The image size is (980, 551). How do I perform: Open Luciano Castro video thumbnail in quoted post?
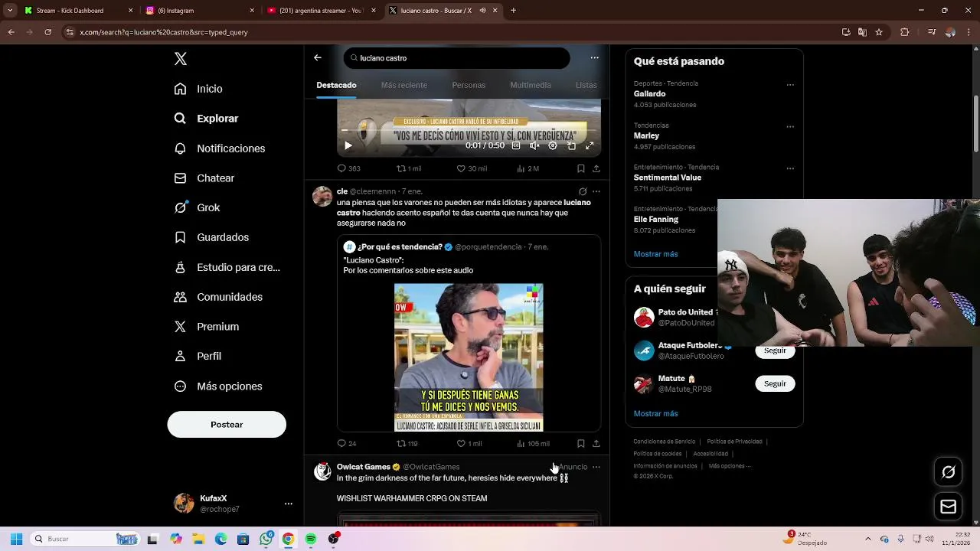tap(469, 357)
